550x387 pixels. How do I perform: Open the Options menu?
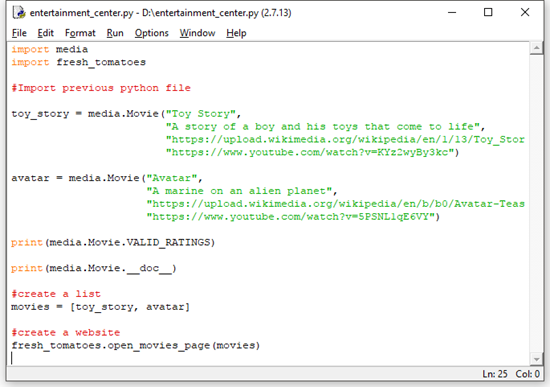(x=152, y=33)
